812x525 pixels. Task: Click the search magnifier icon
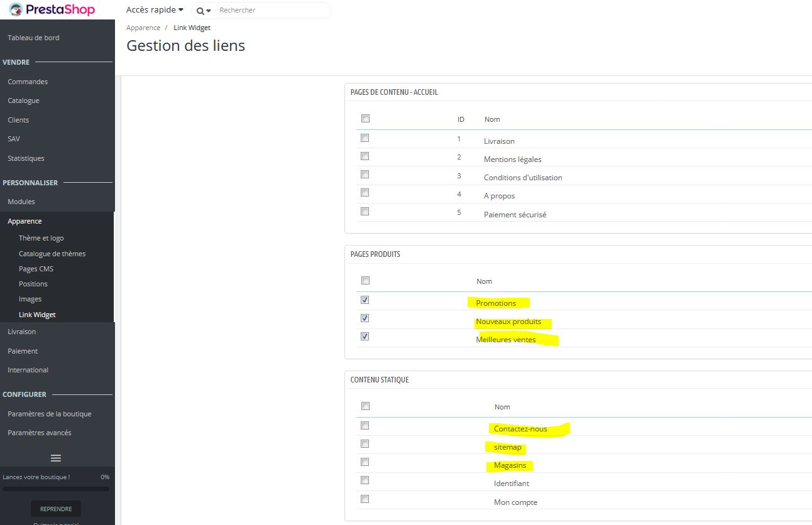[x=200, y=11]
